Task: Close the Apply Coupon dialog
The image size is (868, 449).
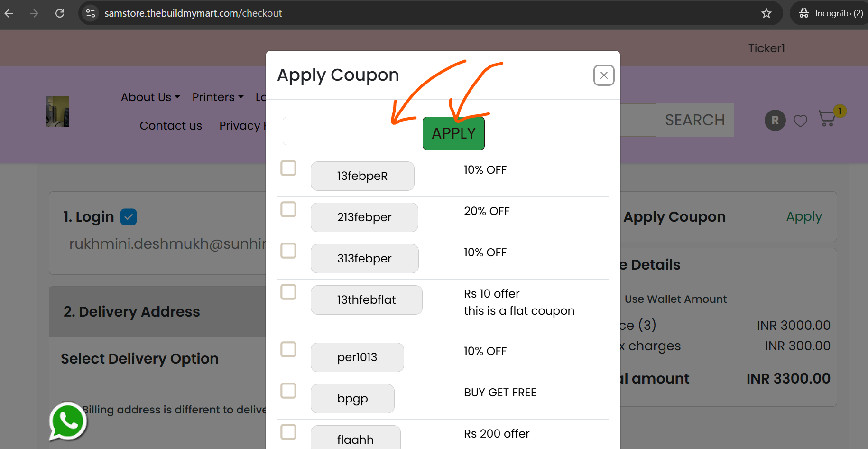Action: pyautogui.click(x=604, y=75)
